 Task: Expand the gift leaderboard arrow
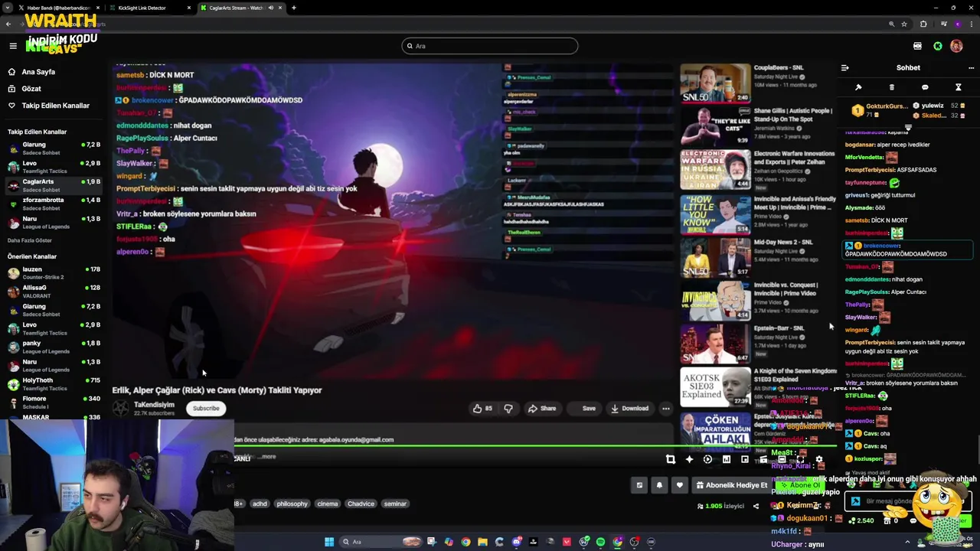(908, 128)
